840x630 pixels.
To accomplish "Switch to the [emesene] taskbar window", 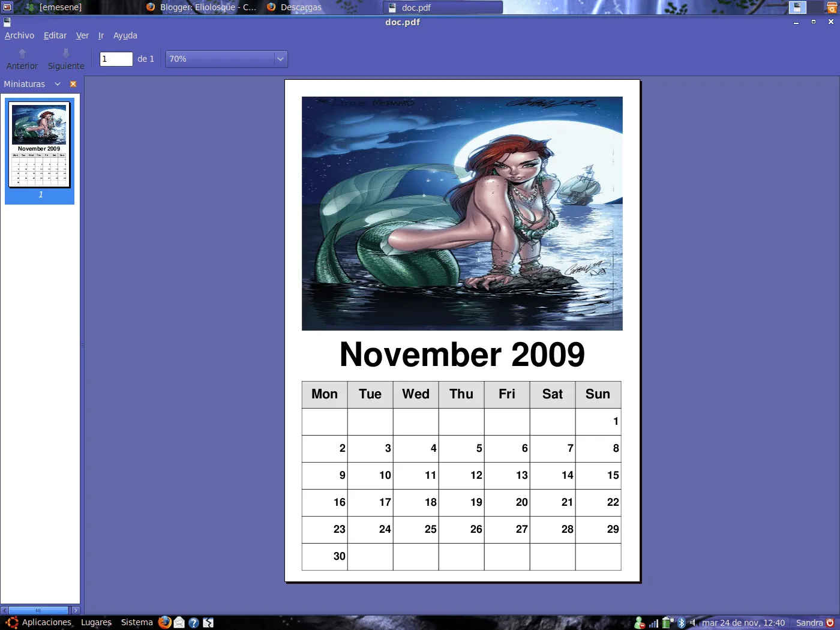I will 53,7.
